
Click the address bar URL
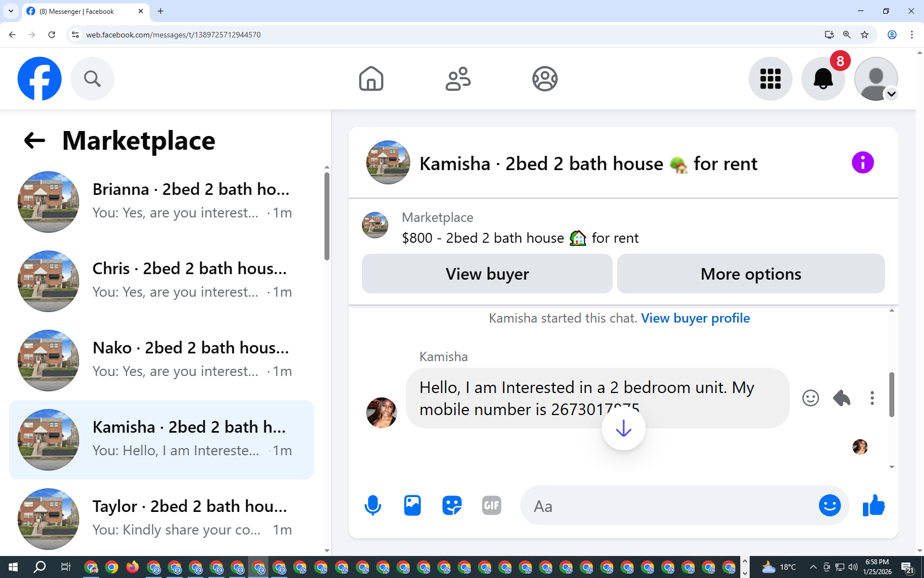pos(174,35)
